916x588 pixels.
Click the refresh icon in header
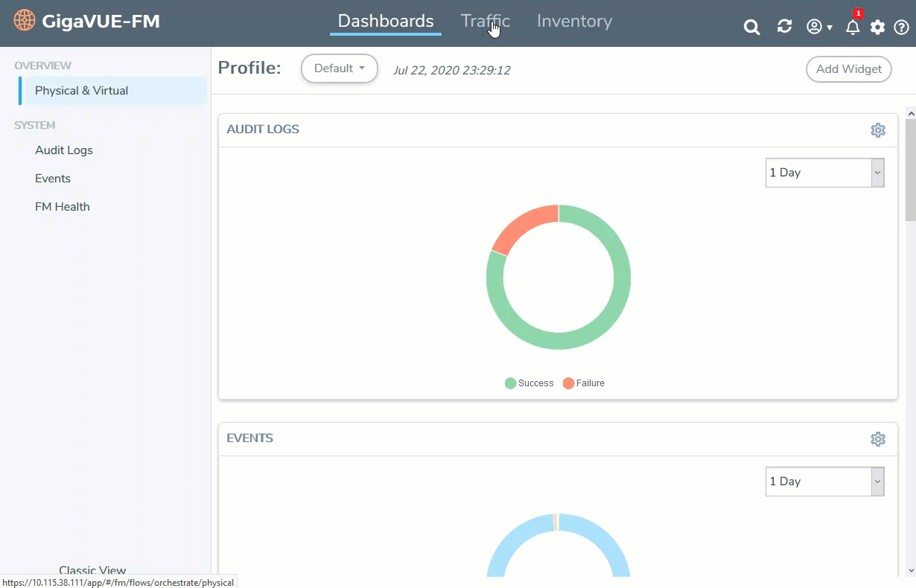(x=784, y=27)
